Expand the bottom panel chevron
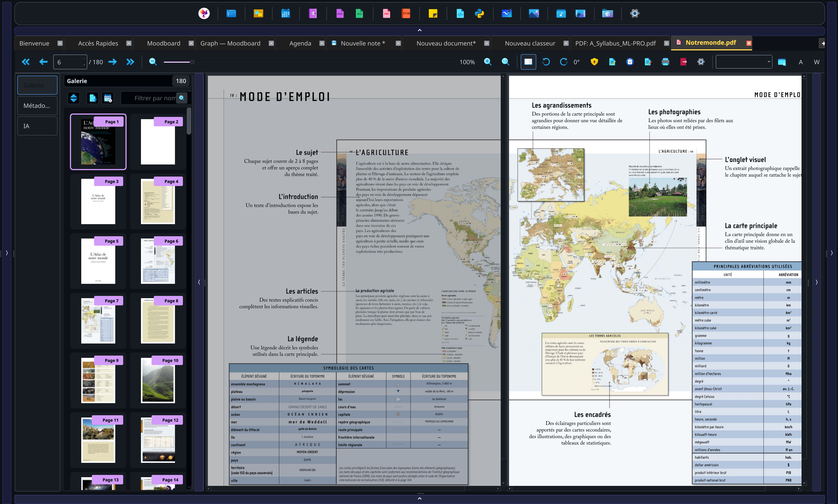The width and height of the screenshot is (838, 504). tap(420, 498)
